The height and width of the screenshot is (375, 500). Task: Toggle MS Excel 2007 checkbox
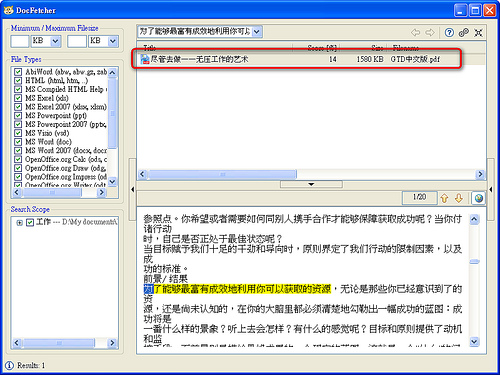[x=18, y=107]
